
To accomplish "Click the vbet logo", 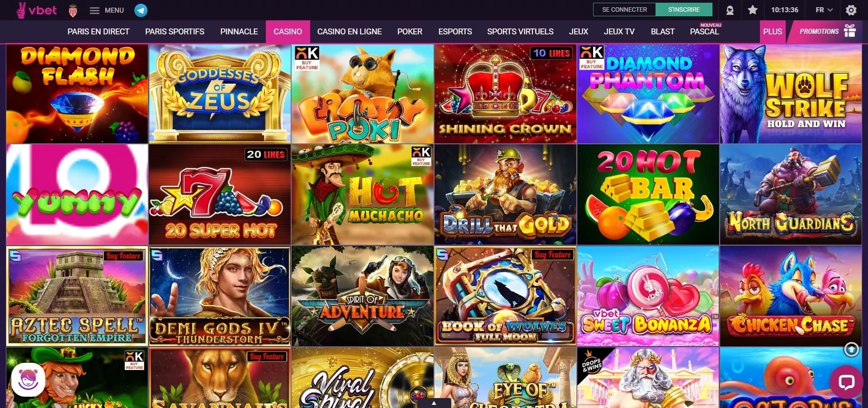I will pyautogui.click(x=36, y=10).
